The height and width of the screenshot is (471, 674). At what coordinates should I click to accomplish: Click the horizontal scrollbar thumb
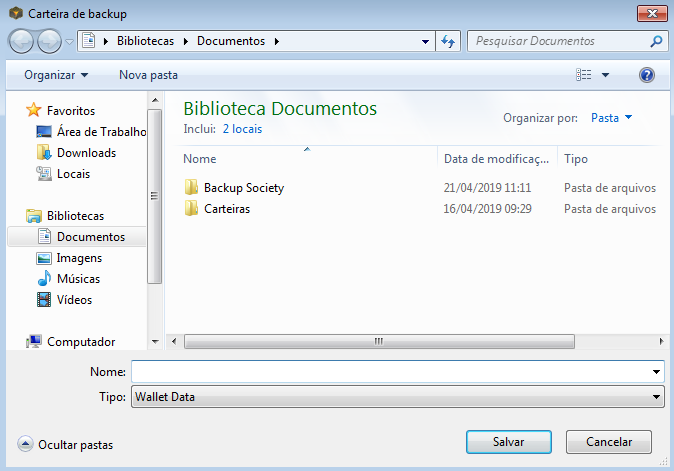click(x=379, y=342)
